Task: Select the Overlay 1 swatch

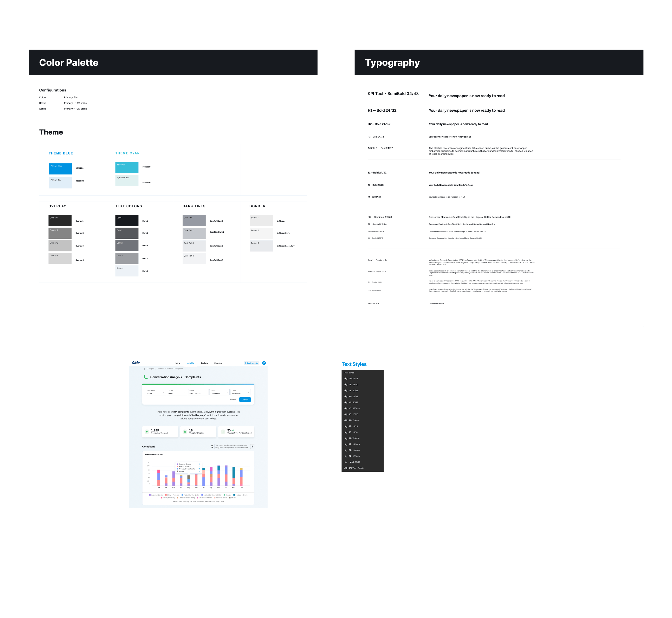Action: coord(60,221)
